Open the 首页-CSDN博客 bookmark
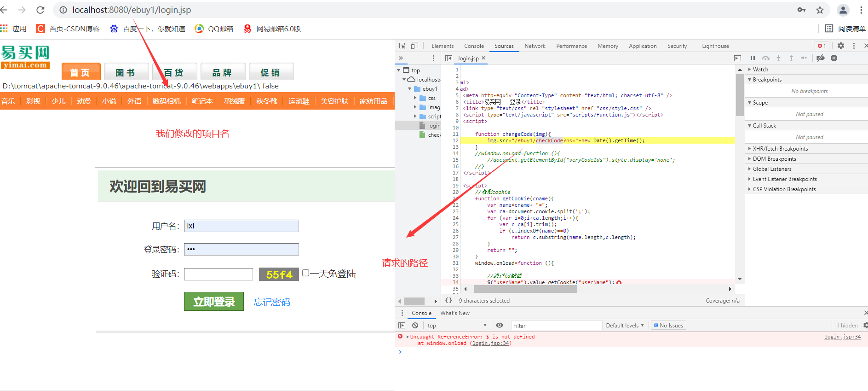The image size is (868, 391). pos(68,29)
